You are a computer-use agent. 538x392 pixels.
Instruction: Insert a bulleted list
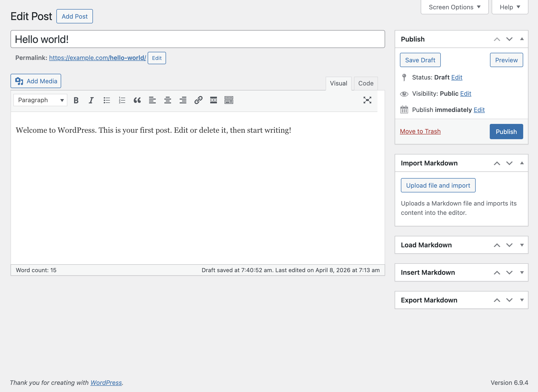click(x=106, y=100)
